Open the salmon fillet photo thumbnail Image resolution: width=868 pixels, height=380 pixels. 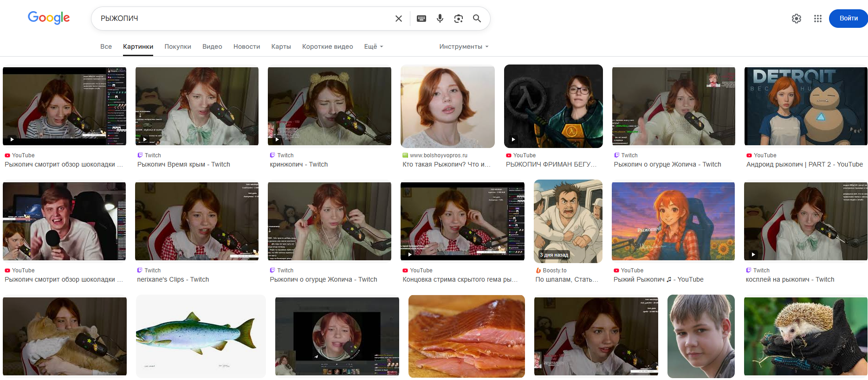pos(466,336)
